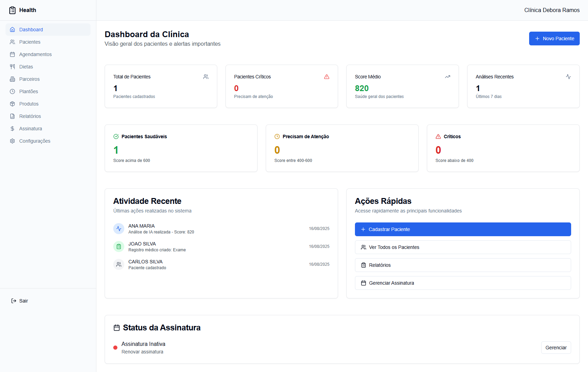
Task: Click the Relatórios document icon in sidebar
Action: (12, 116)
